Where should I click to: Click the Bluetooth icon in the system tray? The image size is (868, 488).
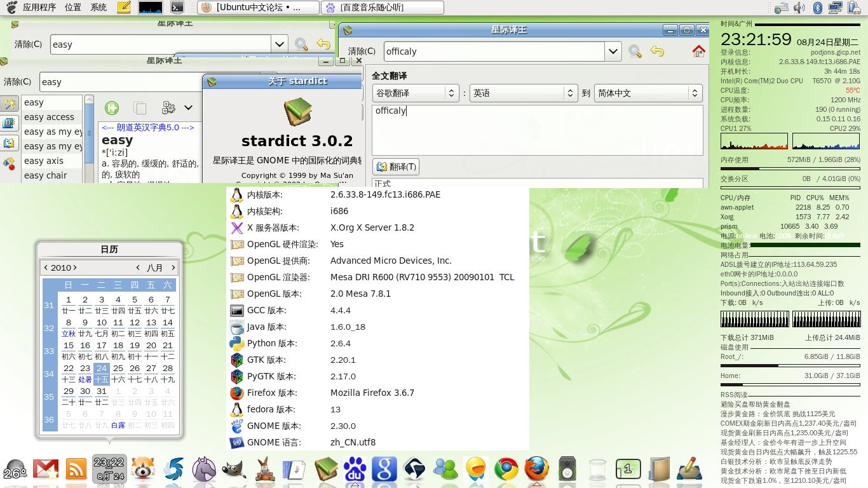click(x=818, y=8)
